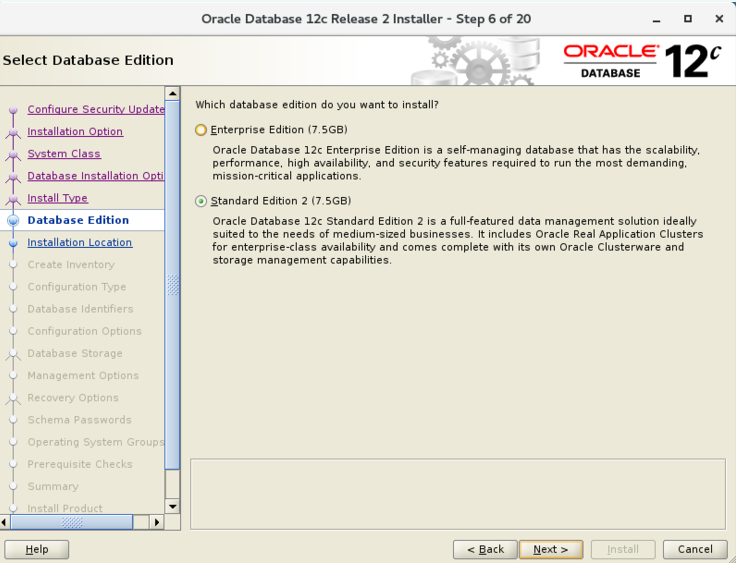Click the Next button
This screenshot has height=563, width=736.
[x=551, y=549]
